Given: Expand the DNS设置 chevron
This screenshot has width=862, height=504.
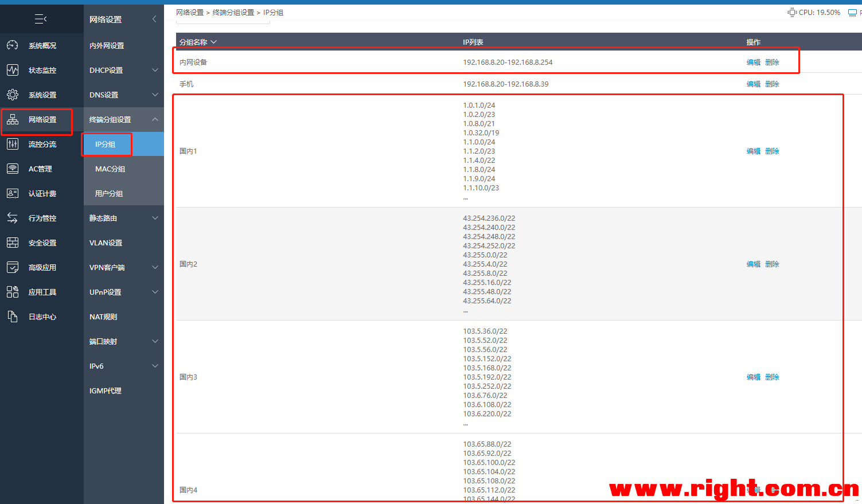Looking at the screenshot, I should (155, 95).
